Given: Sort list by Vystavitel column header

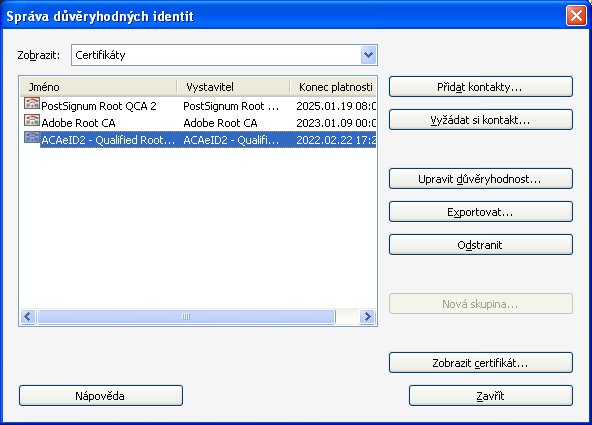Looking at the screenshot, I should [x=233, y=87].
